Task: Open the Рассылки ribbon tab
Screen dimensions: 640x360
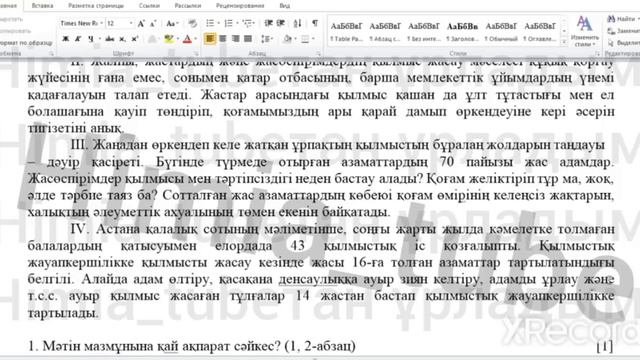Action: click(x=188, y=6)
